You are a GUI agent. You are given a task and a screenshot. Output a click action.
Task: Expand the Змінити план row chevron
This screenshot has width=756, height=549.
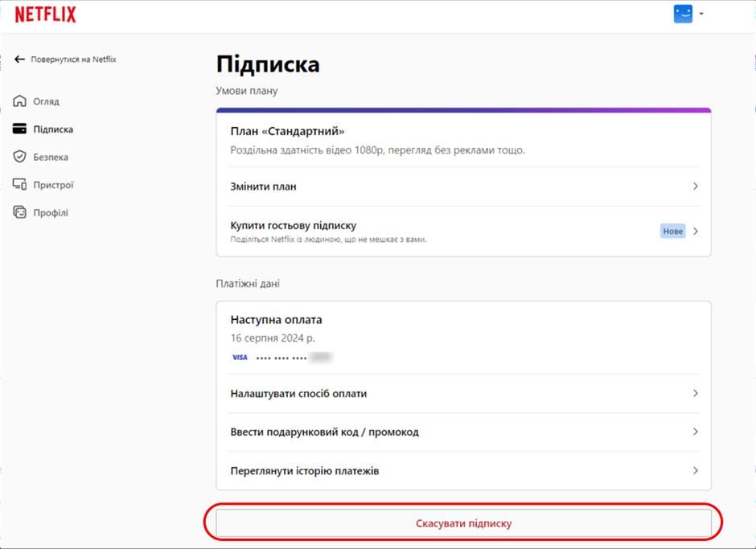(696, 186)
